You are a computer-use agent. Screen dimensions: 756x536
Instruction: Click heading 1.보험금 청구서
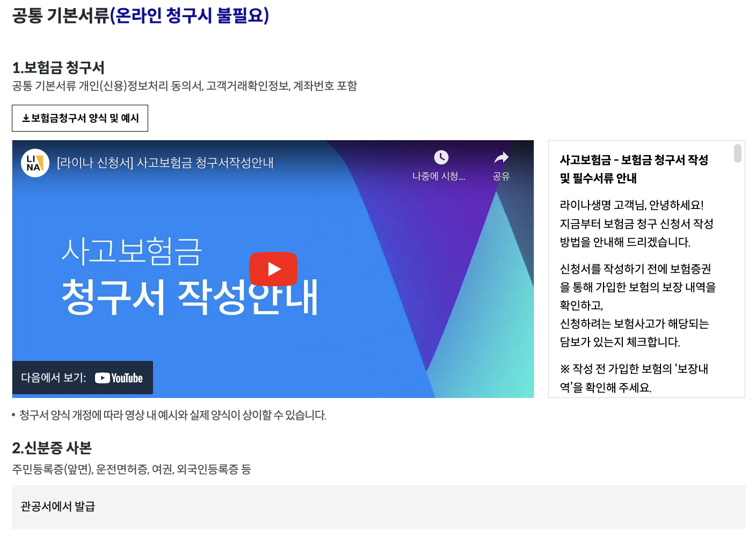(59, 68)
